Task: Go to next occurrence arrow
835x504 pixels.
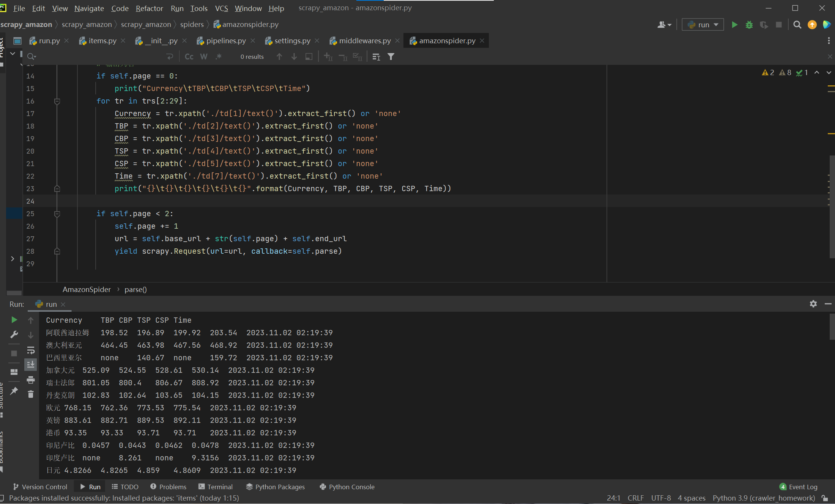Action: pos(294,57)
